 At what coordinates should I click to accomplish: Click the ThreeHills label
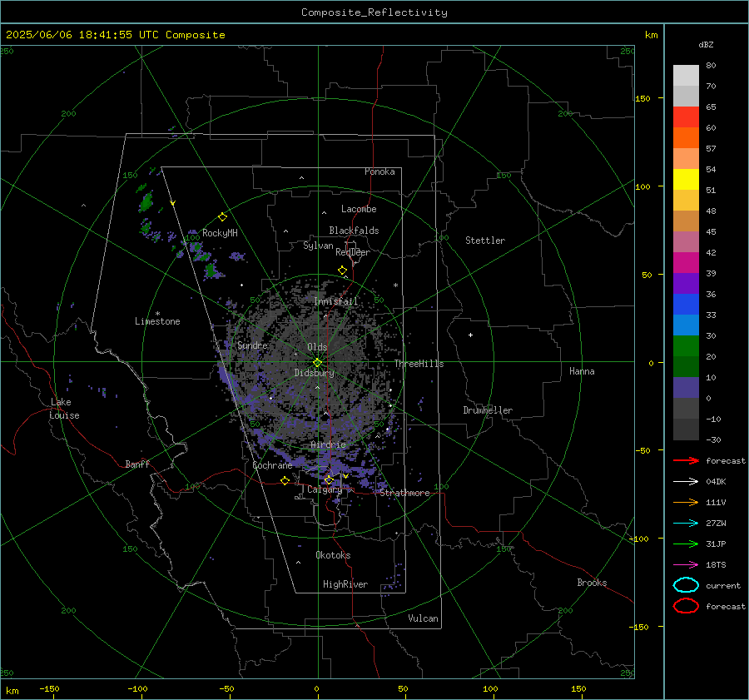pos(419,364)
